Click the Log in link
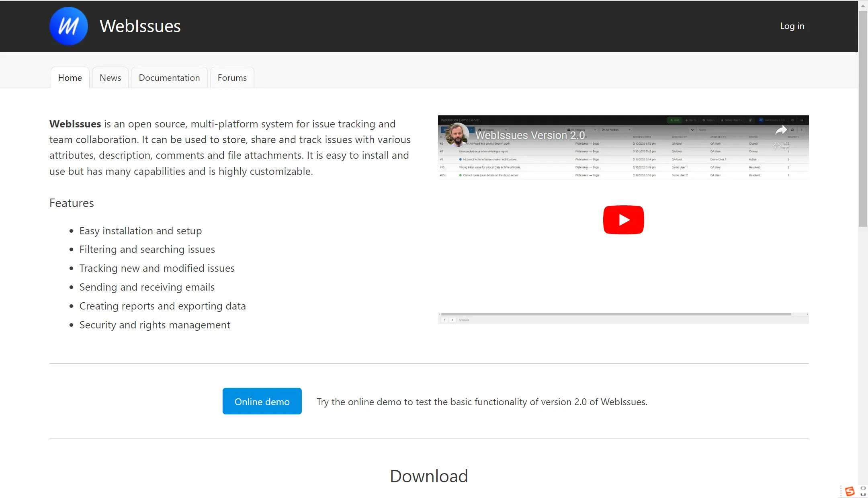The width and height of the screenshot is (868, 498). 792,26
